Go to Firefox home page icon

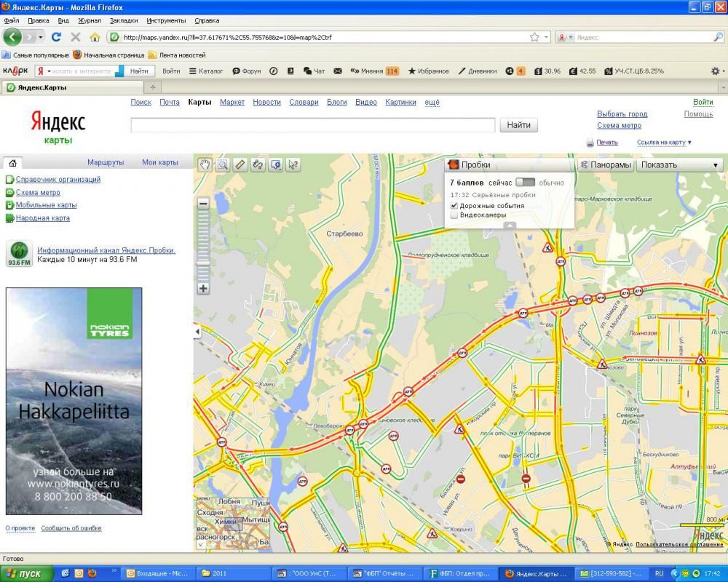coord(95,37)
